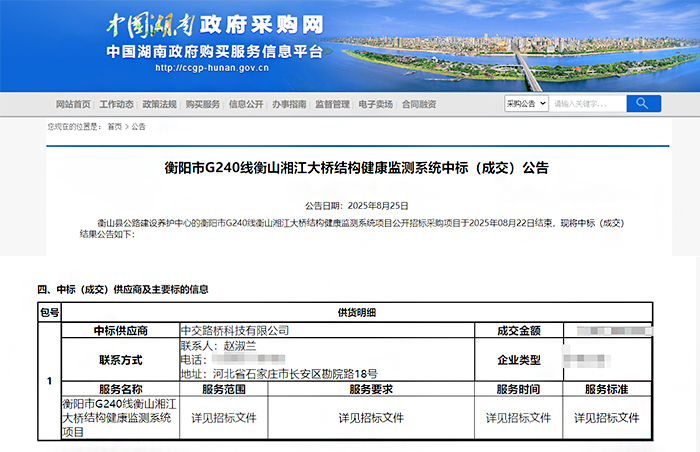Click the 四、中标(成交)供应商及主要标的信息 heading
The width and height of the screenshot is (700, 452).
pyautogui.click(x=123, y=289)
